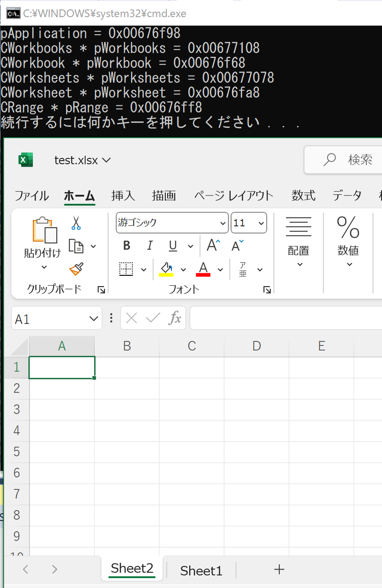Screen dimensions: 382x588
Task: Apply yellow fill color bucket
Action: (x=166, y=269)
